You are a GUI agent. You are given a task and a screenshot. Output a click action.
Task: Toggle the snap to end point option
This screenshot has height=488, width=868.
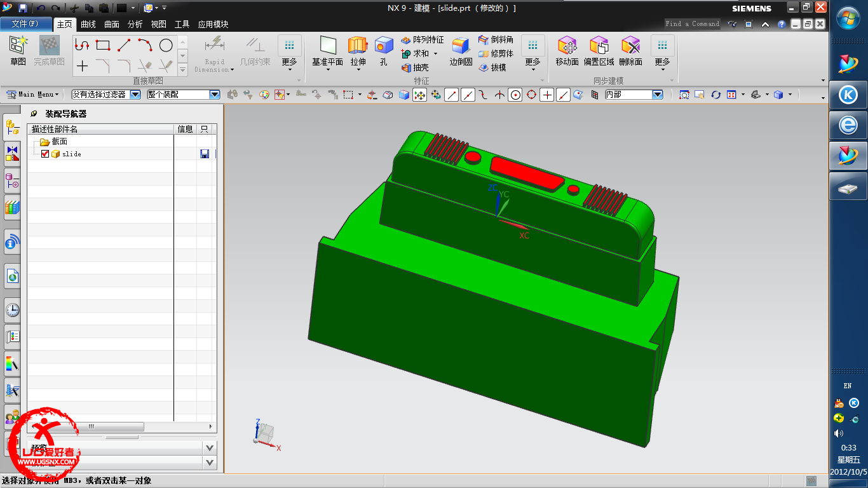452,95
